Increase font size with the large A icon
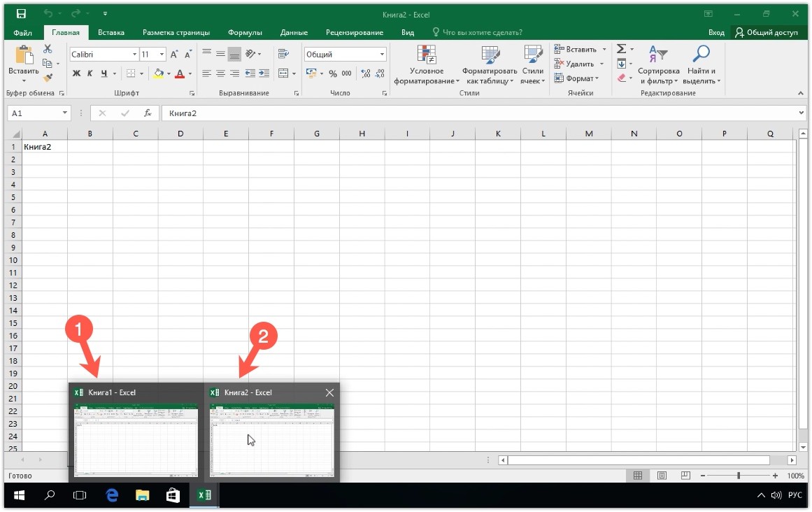Viewport: 812px width, 512px height. 175,54
